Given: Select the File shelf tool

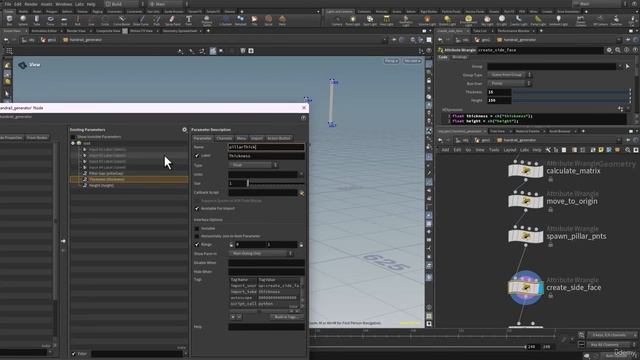Looking at the screenshot, I should point(254,20).
